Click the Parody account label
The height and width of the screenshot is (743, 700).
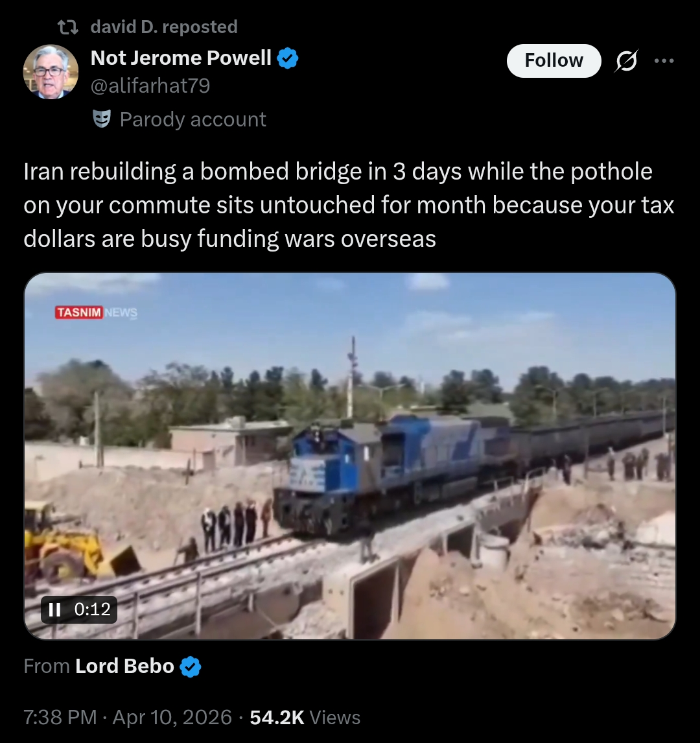[x=192, y=119]
